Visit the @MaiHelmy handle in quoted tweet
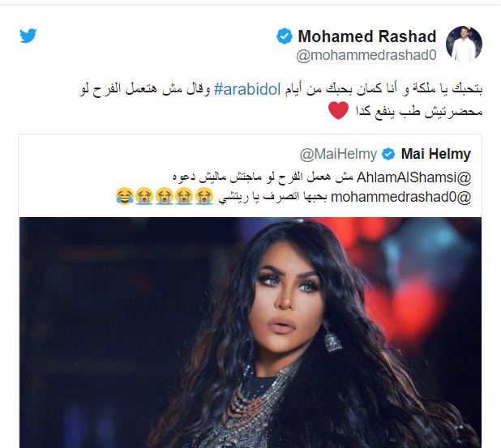The image size is (501, 448). point(338,155)
